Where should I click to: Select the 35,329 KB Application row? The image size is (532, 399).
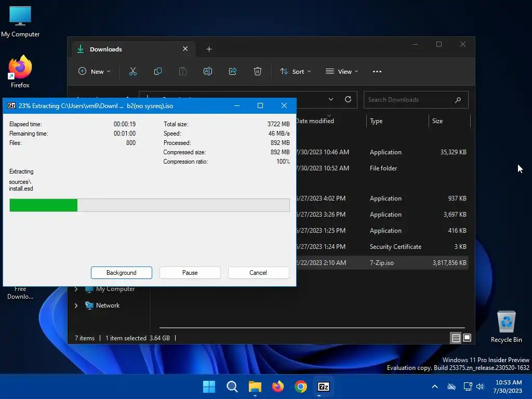[382, 152]
